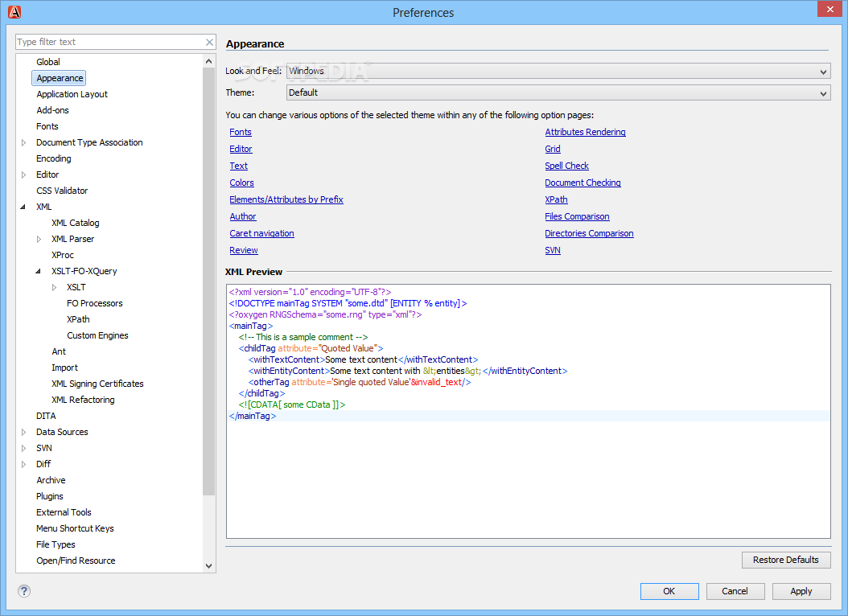This screenshot has width=848, height=616.
Task: Open the Text options link
Action: [x=238, y=166]
